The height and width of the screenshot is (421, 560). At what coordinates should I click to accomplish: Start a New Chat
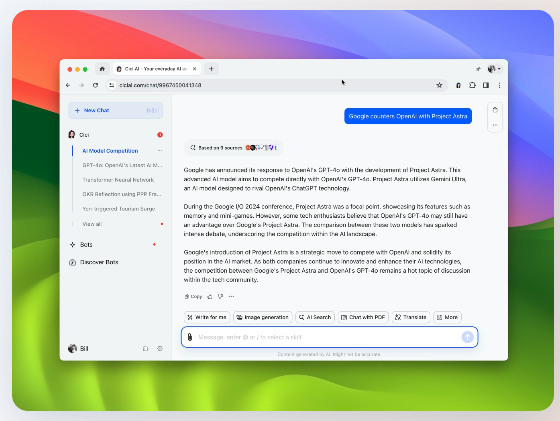[115, 110]
